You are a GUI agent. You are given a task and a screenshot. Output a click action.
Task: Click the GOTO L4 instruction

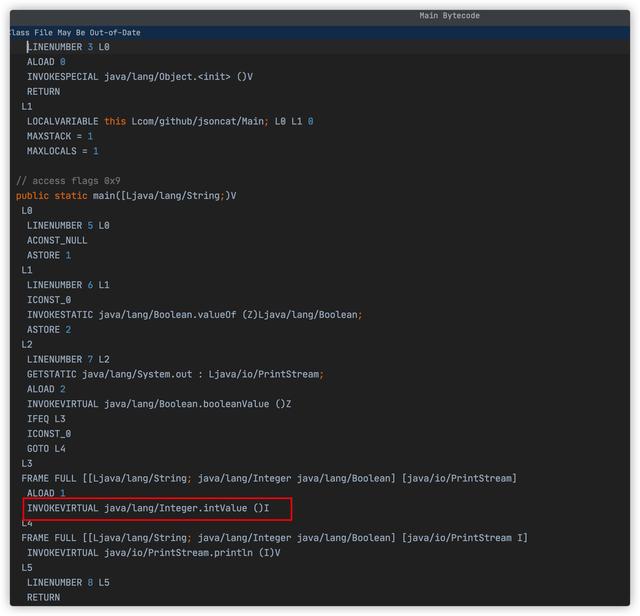(x=46, y=449)
